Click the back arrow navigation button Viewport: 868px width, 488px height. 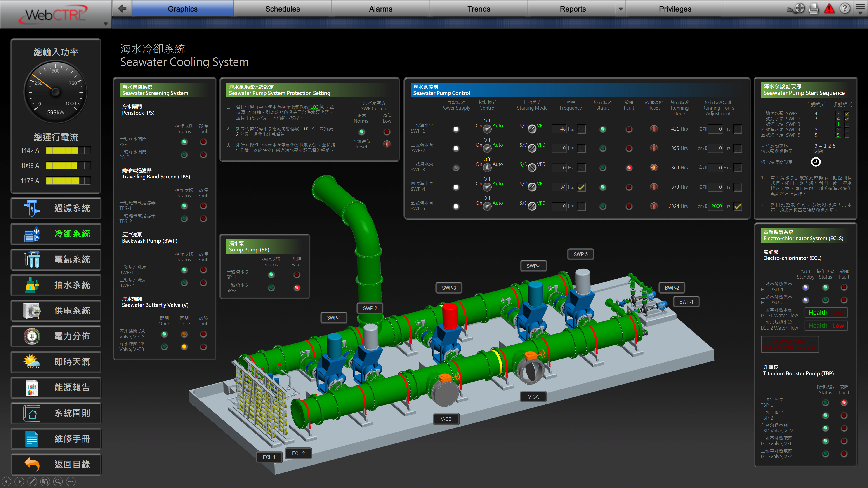click(122, 8)
